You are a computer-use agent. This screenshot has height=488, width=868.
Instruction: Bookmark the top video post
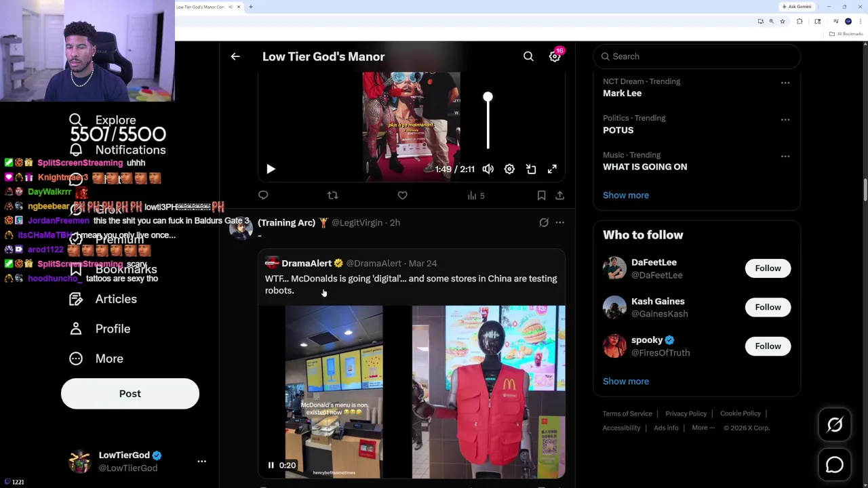point(541,195)
